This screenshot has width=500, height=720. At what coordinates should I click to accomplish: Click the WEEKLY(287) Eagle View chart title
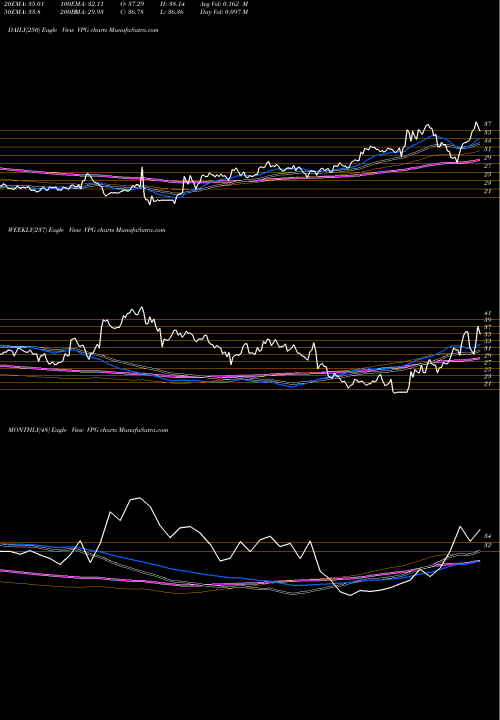tap(86, 230)
